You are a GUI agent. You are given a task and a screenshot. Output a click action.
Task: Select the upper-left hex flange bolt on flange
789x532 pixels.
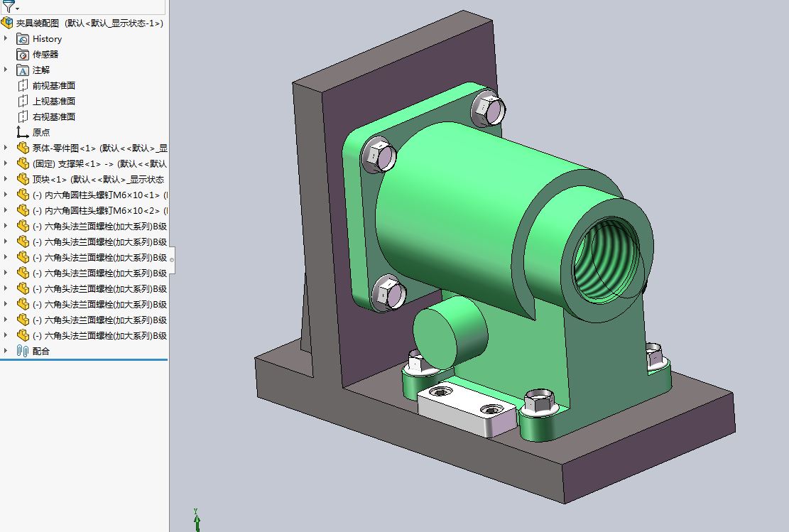(379, 154)
